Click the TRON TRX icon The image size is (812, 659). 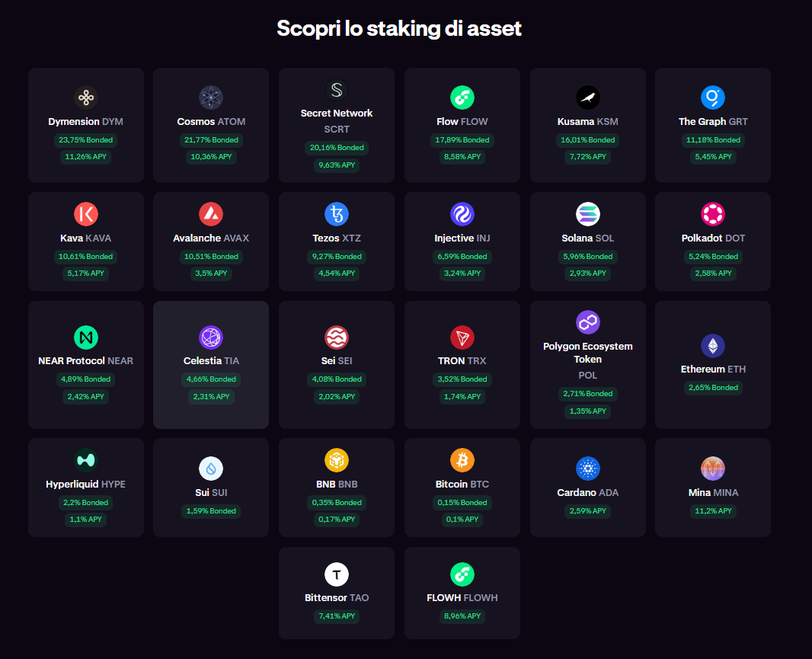pos(462,337)
